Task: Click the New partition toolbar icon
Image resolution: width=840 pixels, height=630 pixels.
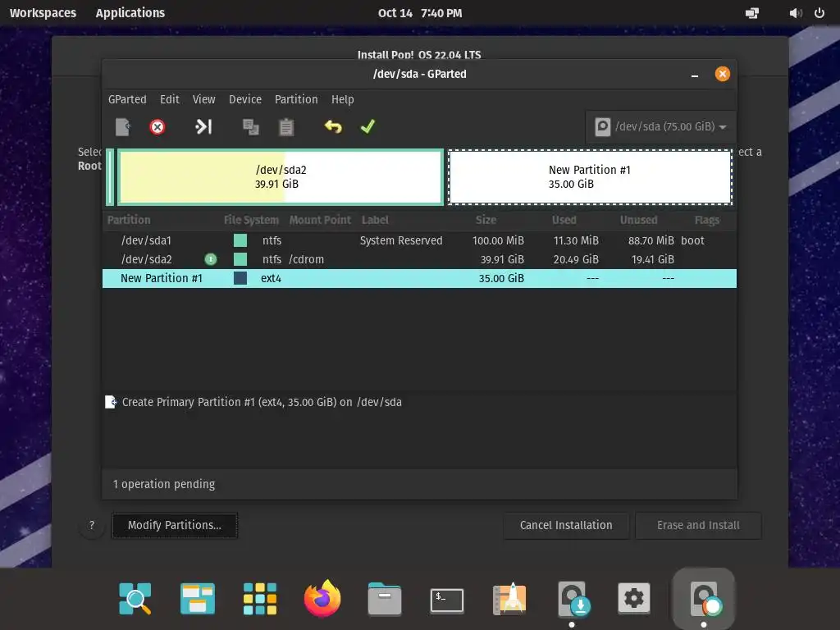Action: click(x=123, y=127)
